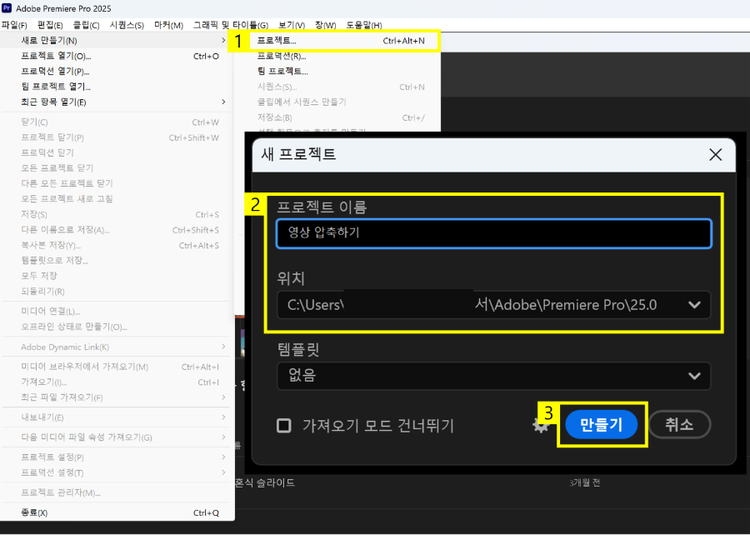This screenshot has height=535, width=750.
Task: Enable 가져오기 모드 건너뛰기 checkbox
Action: (x=284, y=425)
